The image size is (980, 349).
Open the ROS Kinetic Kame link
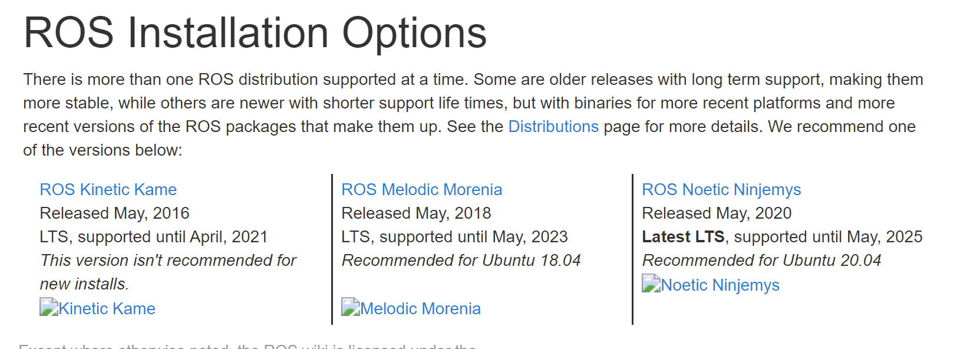tap(108, 189)
